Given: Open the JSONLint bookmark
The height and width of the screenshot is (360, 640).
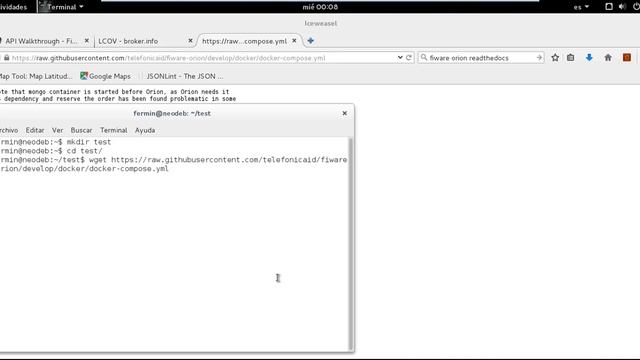Looking at the screenshot, I should click(184, 76).
